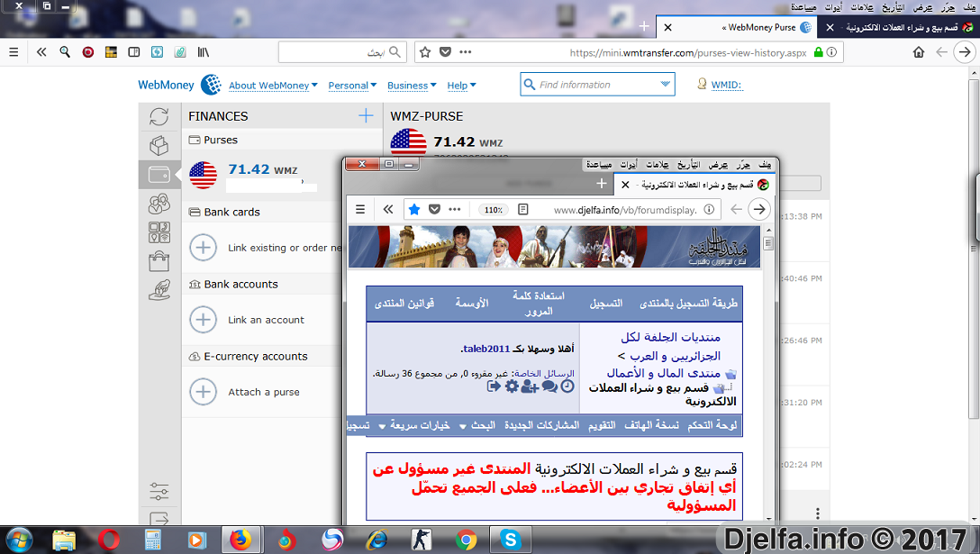This screenshot has height=554, width=980.
Task: Click the 110% zoom level indicator
Action: (x=494, y=210)
